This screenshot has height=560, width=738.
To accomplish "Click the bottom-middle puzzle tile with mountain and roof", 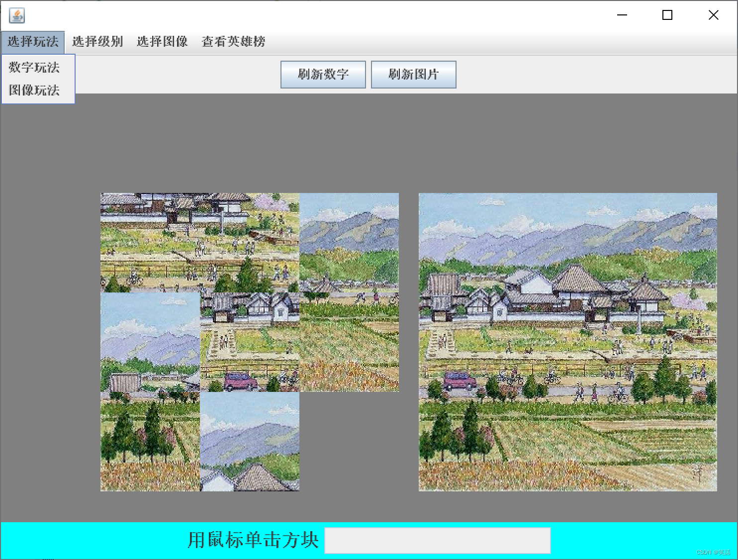I will point(250,442).
